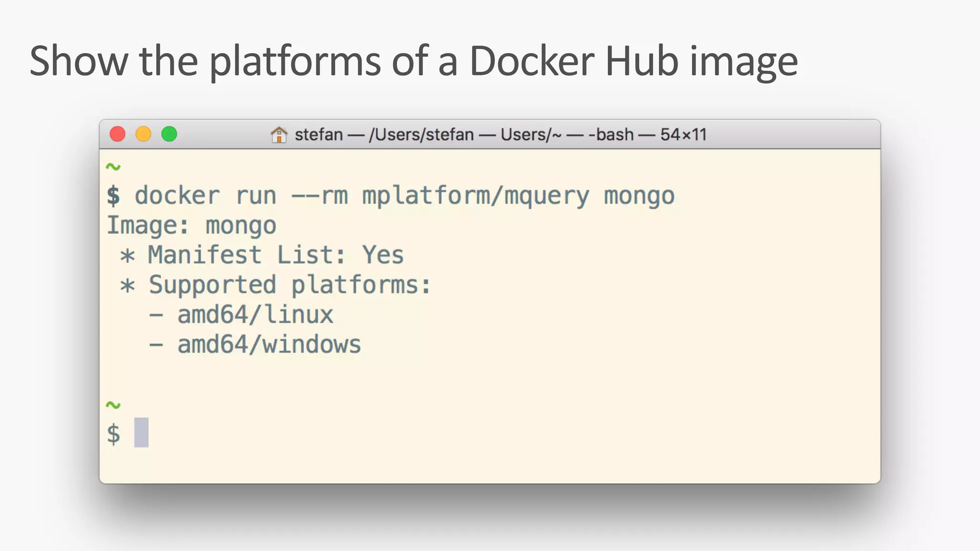Click the slide heading 'Show the platforms of a Docker Hub image'
This screenshot has height=551, width=980.
(413, 61)
